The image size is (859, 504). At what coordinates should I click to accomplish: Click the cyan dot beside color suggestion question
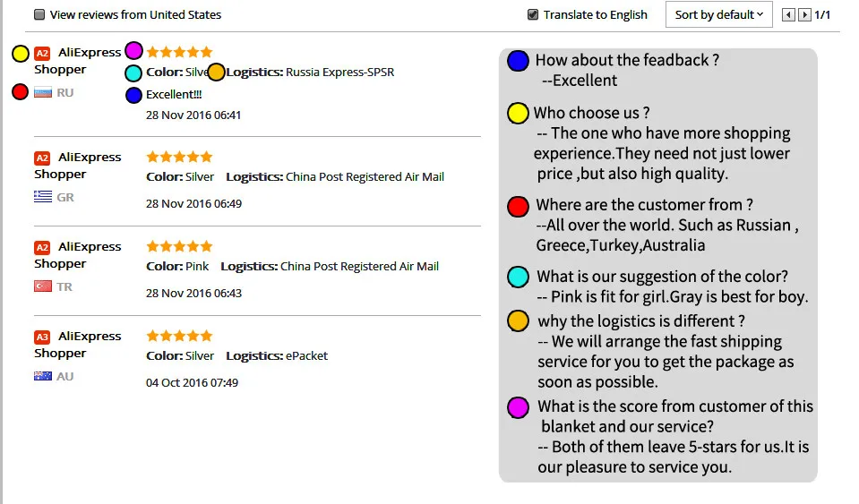518,277
